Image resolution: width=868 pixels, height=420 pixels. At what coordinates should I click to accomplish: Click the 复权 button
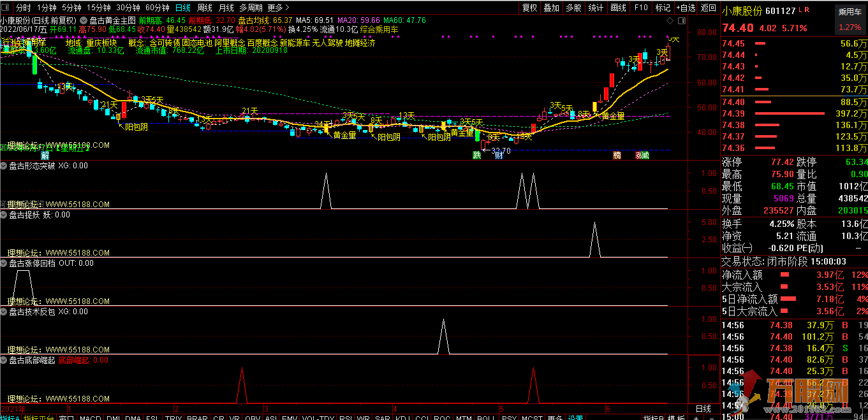coord(529,8)
